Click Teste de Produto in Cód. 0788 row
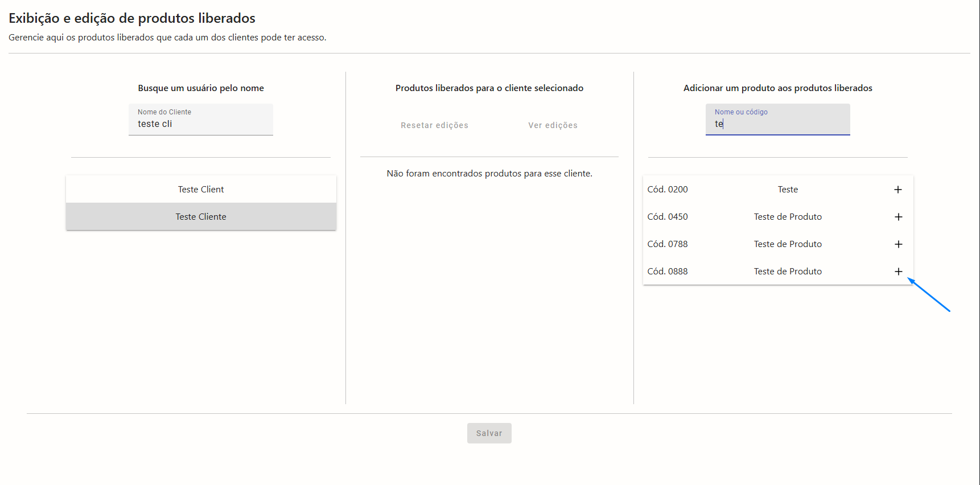Screen dimensions: 980x485 (788, 244)
